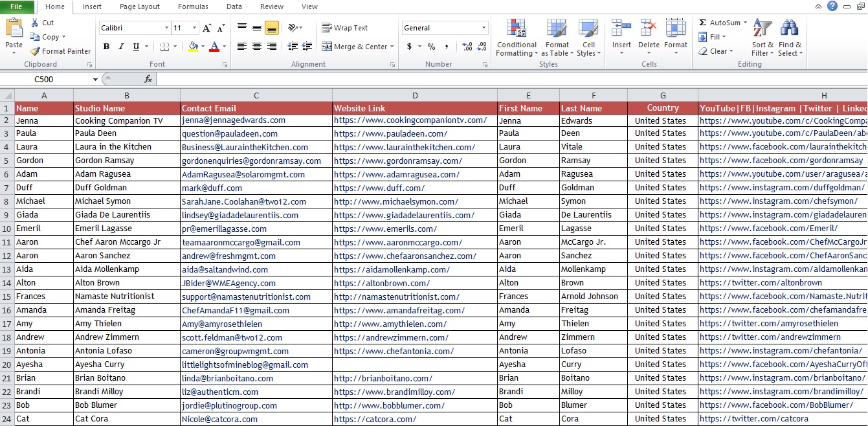Increase font size with Grow Font
868x426 pixels.
click(207, 28)
